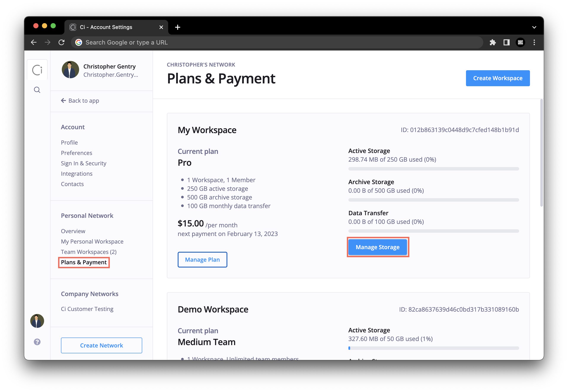
Task: Open the Profile settings page
Action: coord(69,142)
